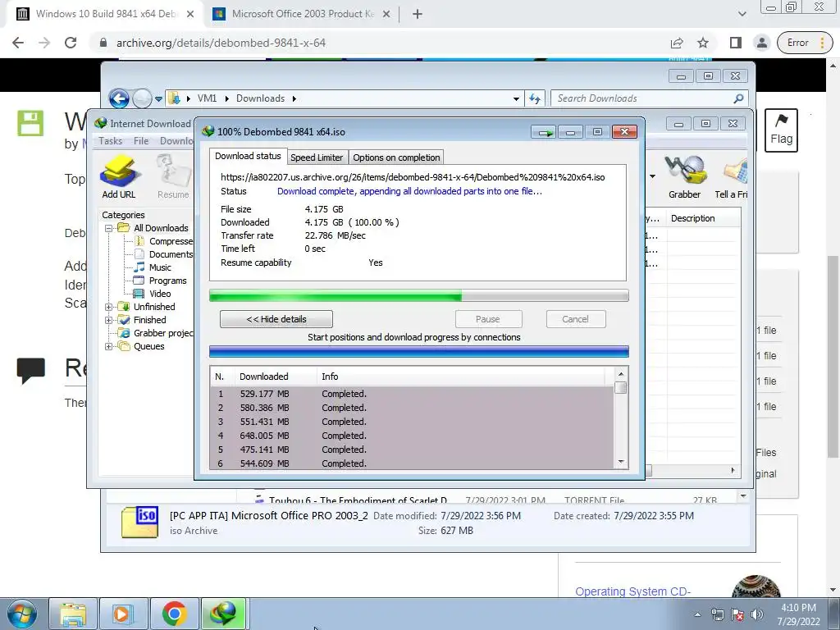Click the Hide details button

pos(276,319)
